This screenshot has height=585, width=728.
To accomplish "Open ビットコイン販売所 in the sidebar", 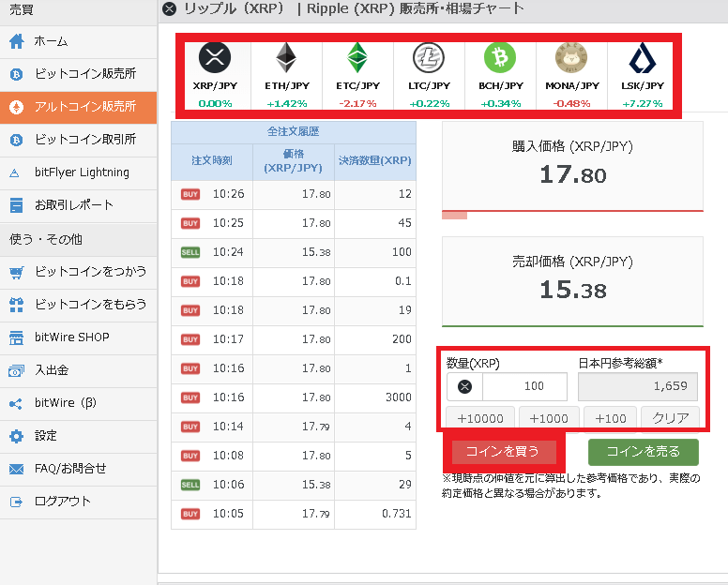I will (x=79, y=74).
